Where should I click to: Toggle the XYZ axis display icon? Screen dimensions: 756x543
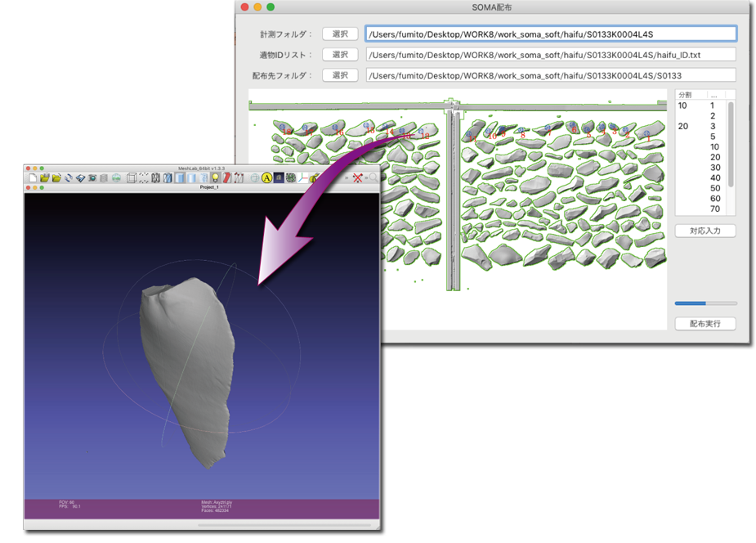tap(303, 177)
